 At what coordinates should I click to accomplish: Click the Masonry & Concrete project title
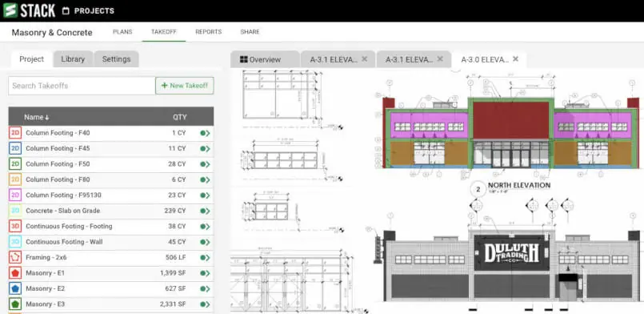click(x=52, y=33)
